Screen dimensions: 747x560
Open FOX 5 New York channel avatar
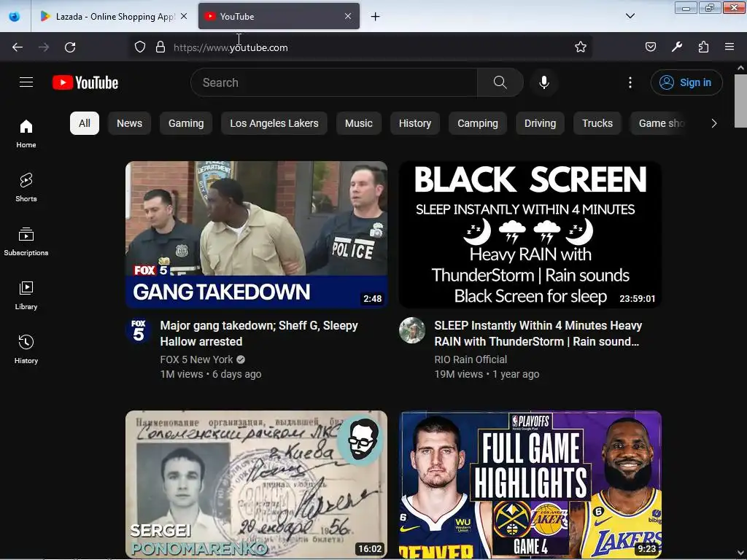[x=139, y=330]
